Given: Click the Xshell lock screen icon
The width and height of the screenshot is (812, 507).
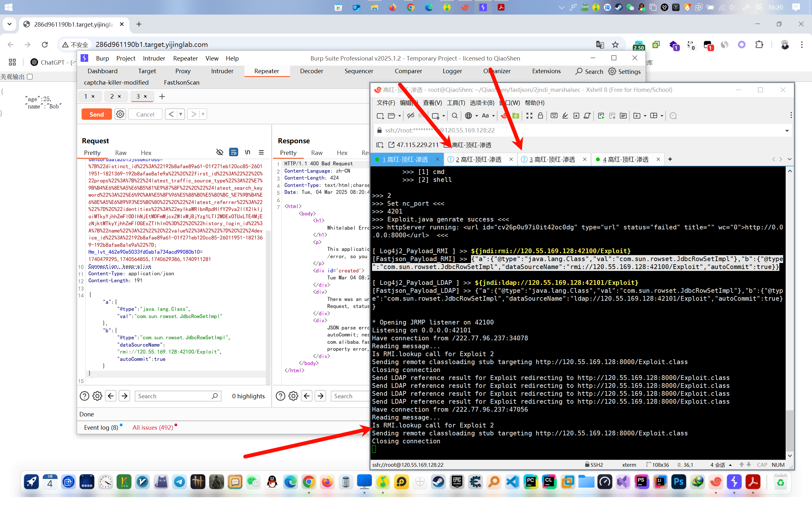Looking at the screenshot, I should (540, 116).
